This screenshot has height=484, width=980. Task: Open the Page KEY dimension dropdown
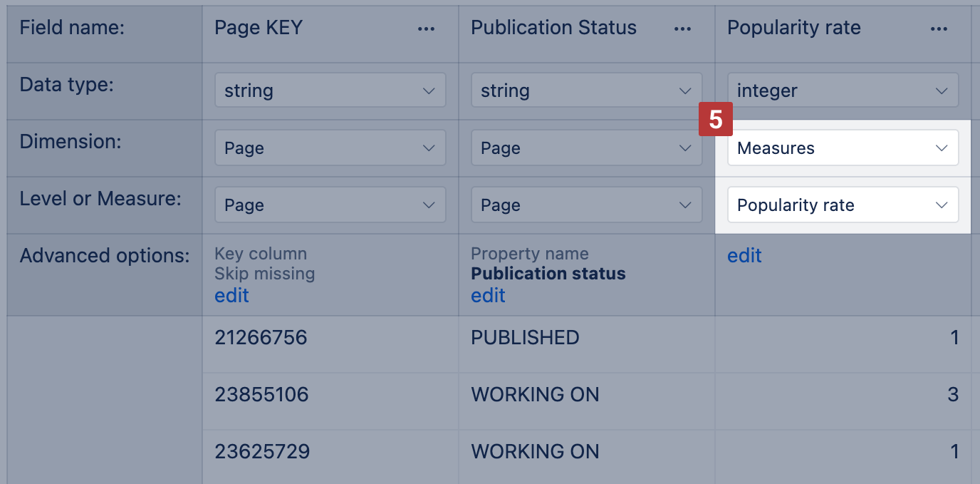pos(330,148)
